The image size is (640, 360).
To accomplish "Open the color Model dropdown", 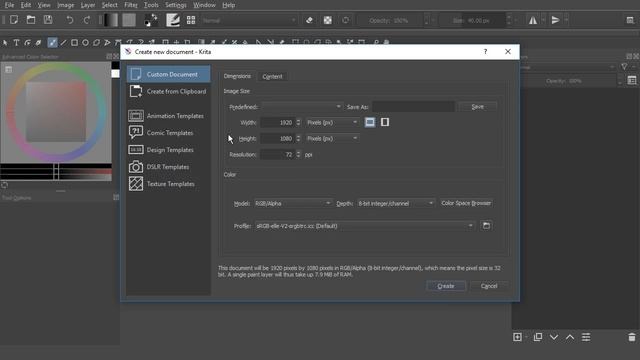I will tap(293, 203).
